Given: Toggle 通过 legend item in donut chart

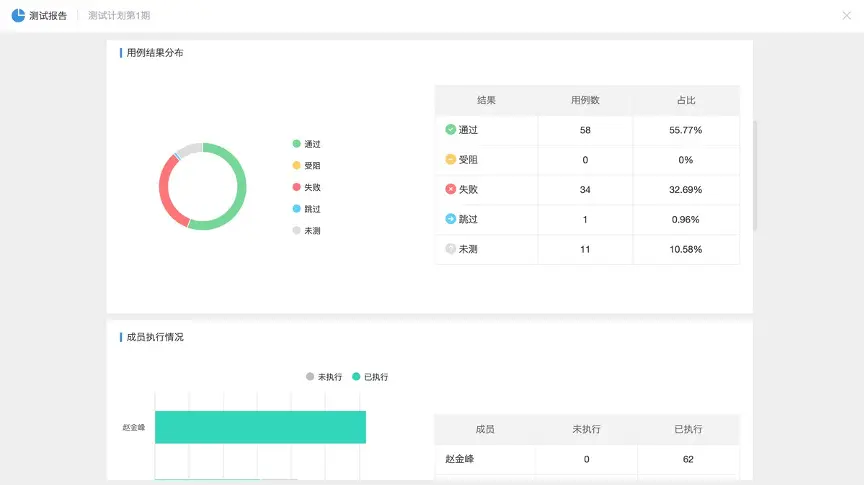Looking at the screenshot, I should coord(306,144).
